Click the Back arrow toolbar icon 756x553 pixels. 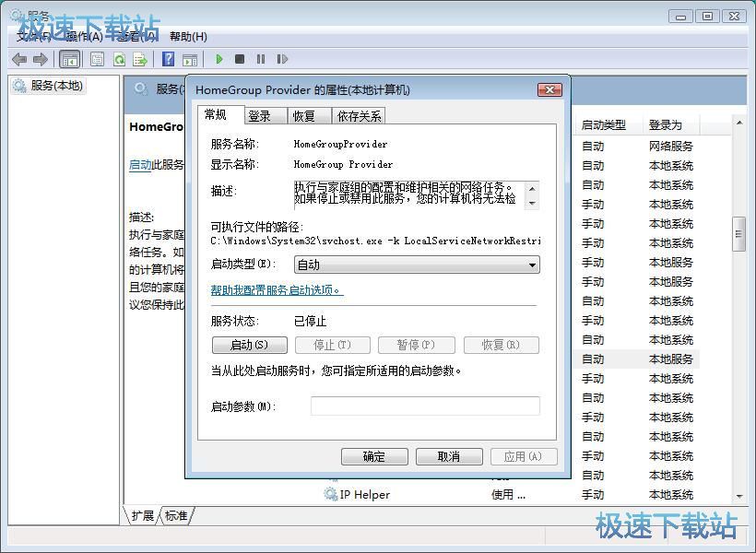click(19, 59)
